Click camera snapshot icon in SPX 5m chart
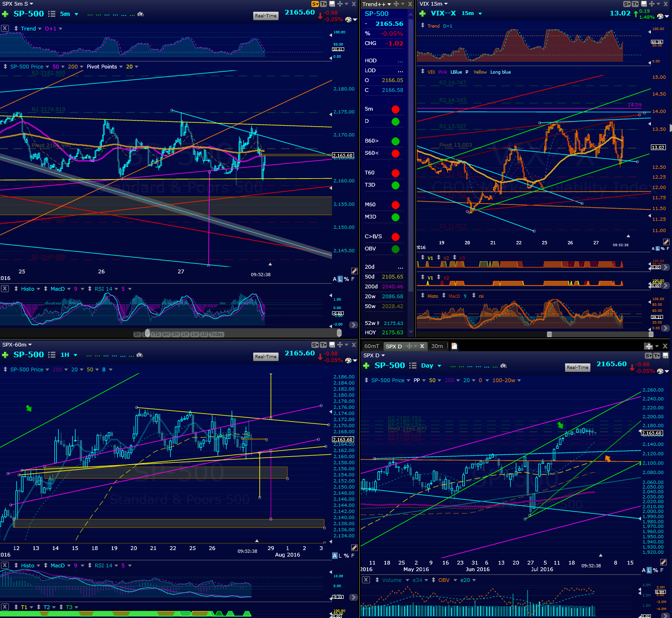Screen dimensions: 672x618 coord(141,14)
